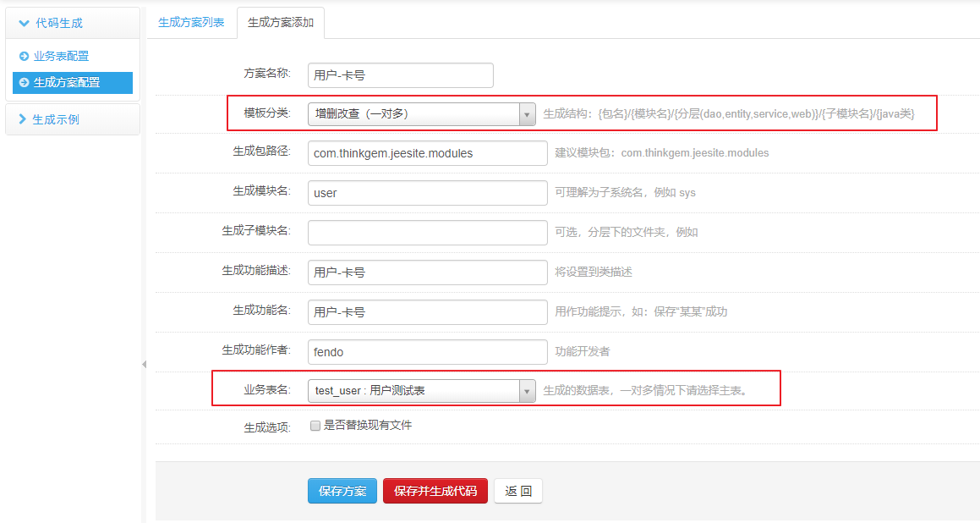Collapse the 代码生成 section header
The width and height of the screenshot is (980, 523).
click(x=73, y=23)
